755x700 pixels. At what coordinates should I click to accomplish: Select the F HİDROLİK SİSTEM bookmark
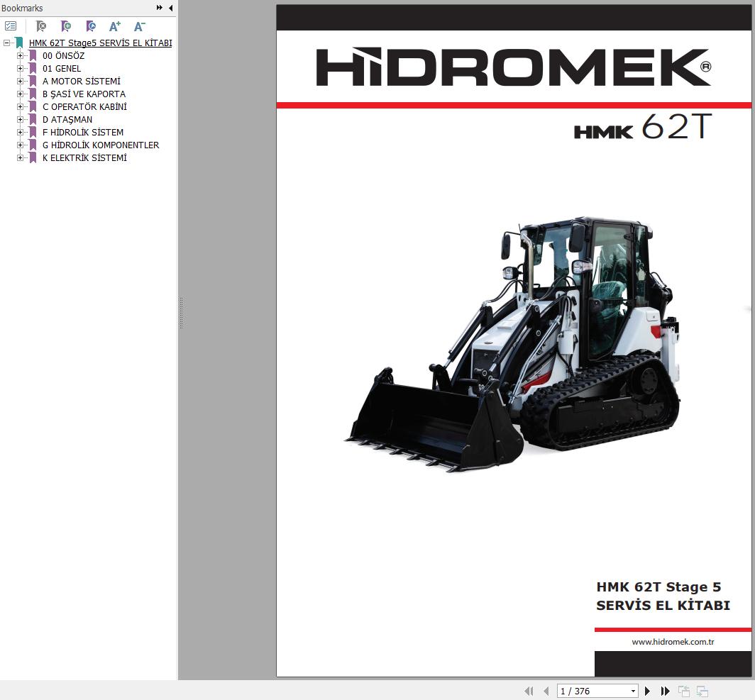pos(83,133)
